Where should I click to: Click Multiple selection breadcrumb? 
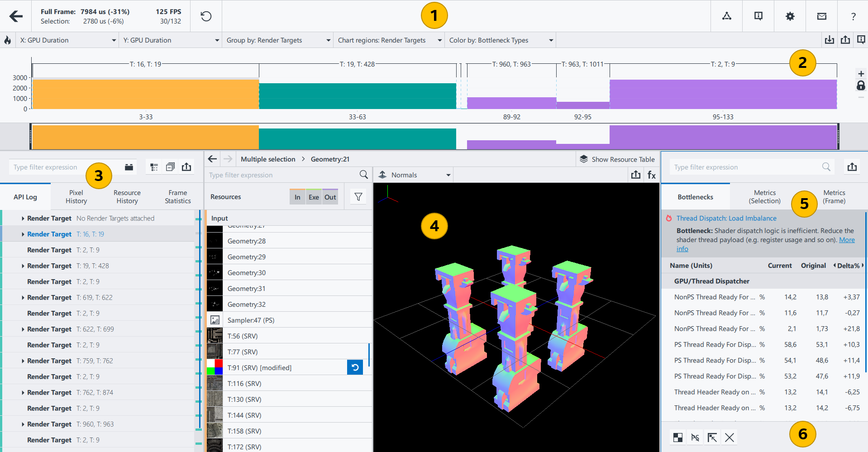268,159
